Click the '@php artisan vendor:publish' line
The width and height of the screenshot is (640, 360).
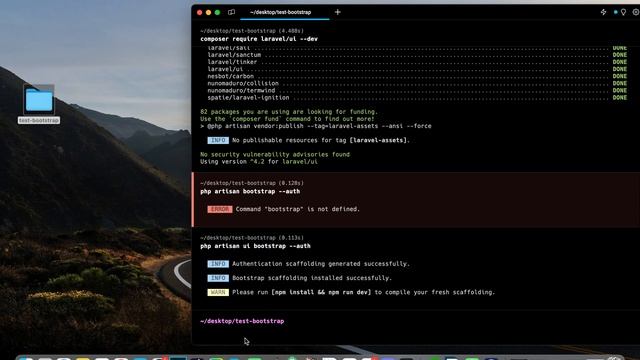tap(316, 126)
